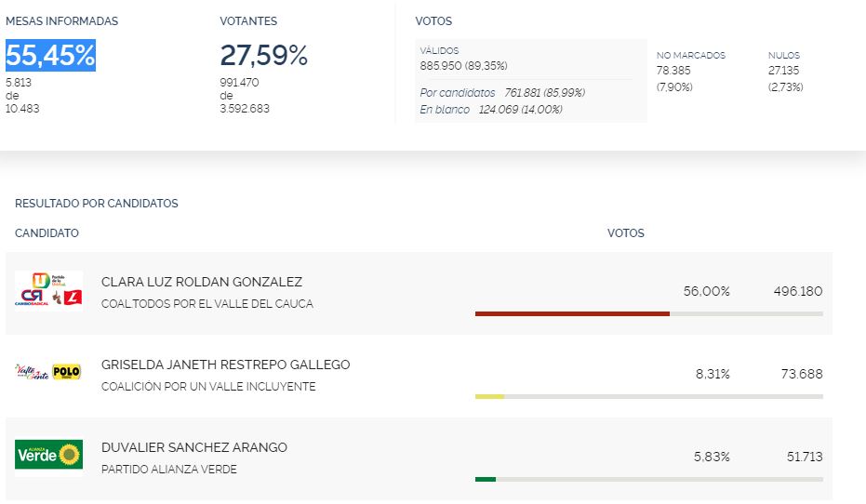The height and width of the screenshot is (504, 866).
Task: Click the Resultado por Candidatos heading
Action: pyautogui.click(x=97, y=204)
